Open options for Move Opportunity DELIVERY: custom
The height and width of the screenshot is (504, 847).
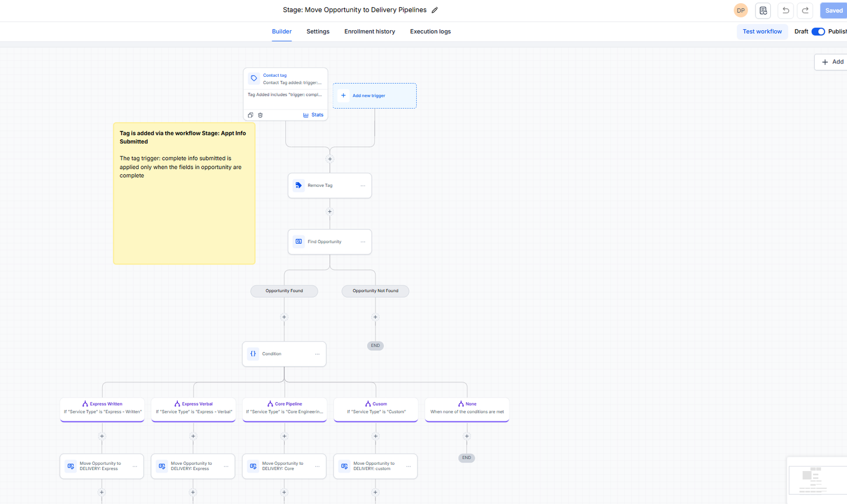408,466
